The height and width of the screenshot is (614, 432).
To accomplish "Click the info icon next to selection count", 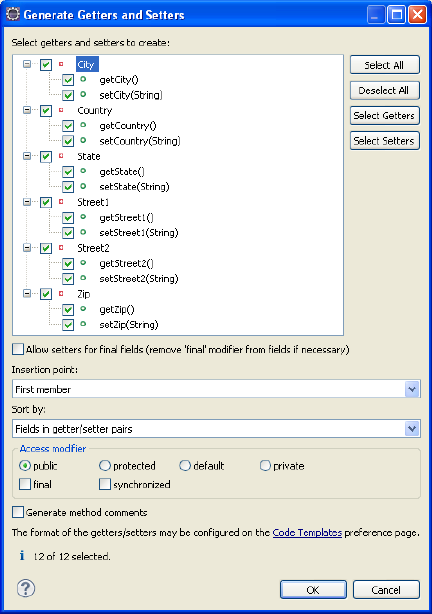I will coord(22,556).
